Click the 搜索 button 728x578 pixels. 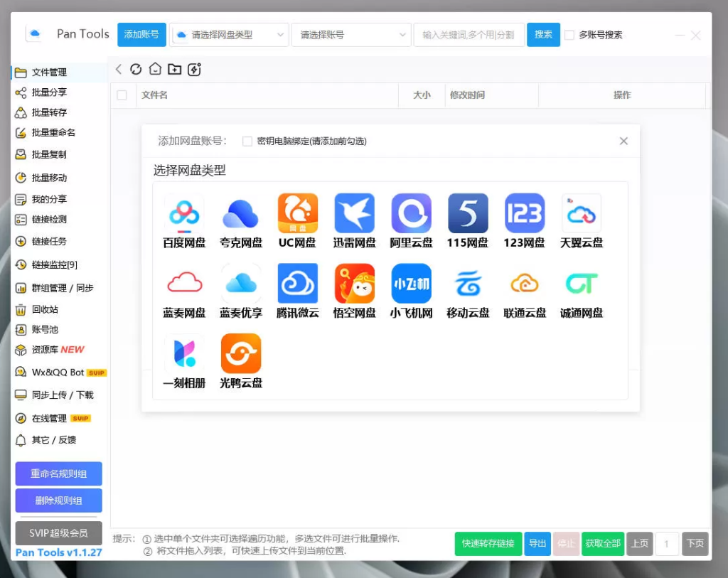pyautogui.click(x=543, y=35)
